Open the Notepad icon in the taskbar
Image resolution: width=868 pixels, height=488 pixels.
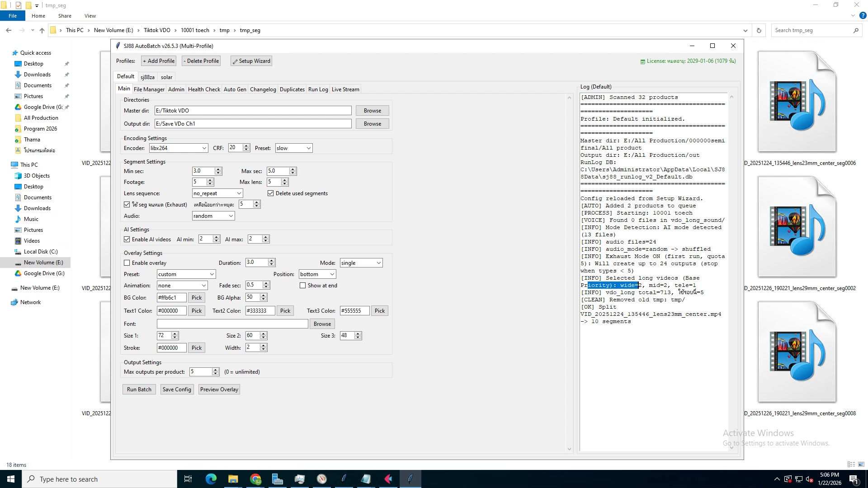(x=366, y=479)
